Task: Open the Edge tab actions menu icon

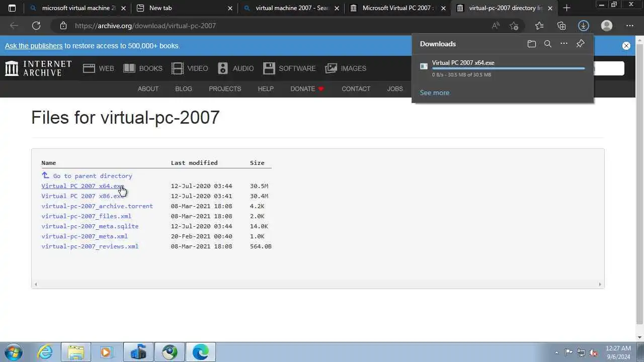Action: pyautogui.click(x=12, y=8)
